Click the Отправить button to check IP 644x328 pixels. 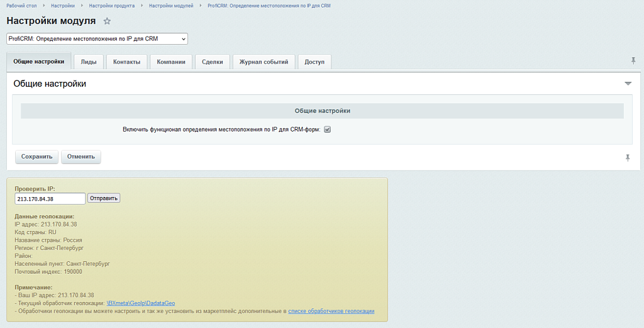pos(103,198)
